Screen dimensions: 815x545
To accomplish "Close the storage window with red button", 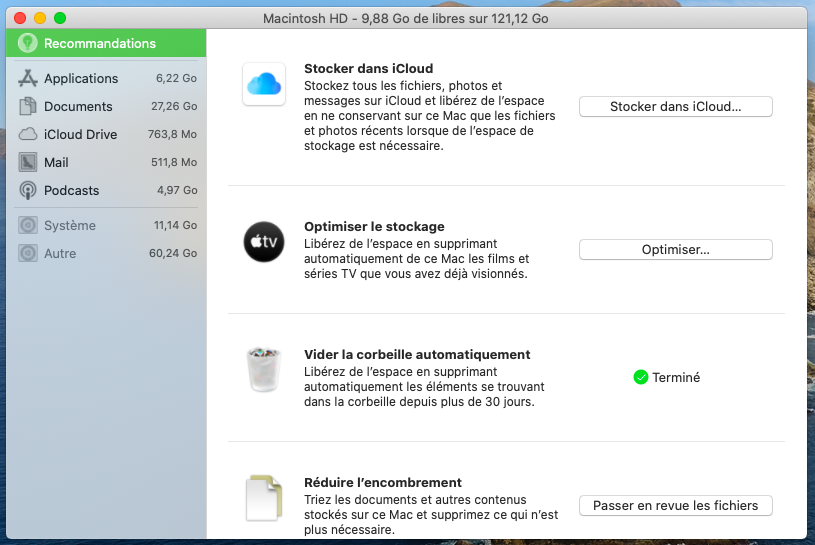I will pos(20,18).
